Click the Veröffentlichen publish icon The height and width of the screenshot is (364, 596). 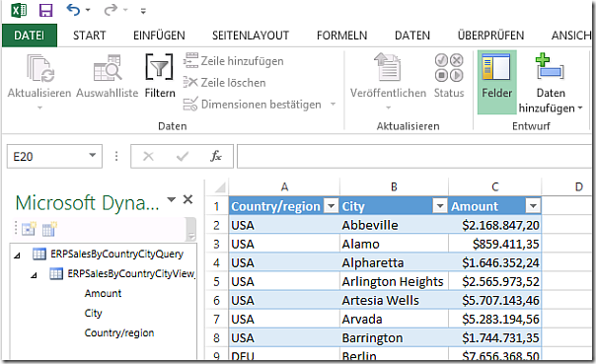(388, 67)
